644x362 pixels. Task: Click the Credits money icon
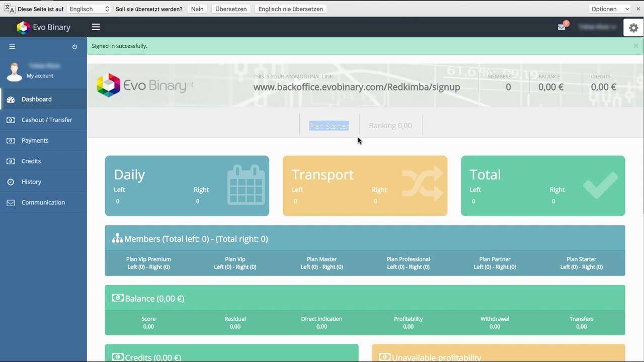[x=11, y=161]
